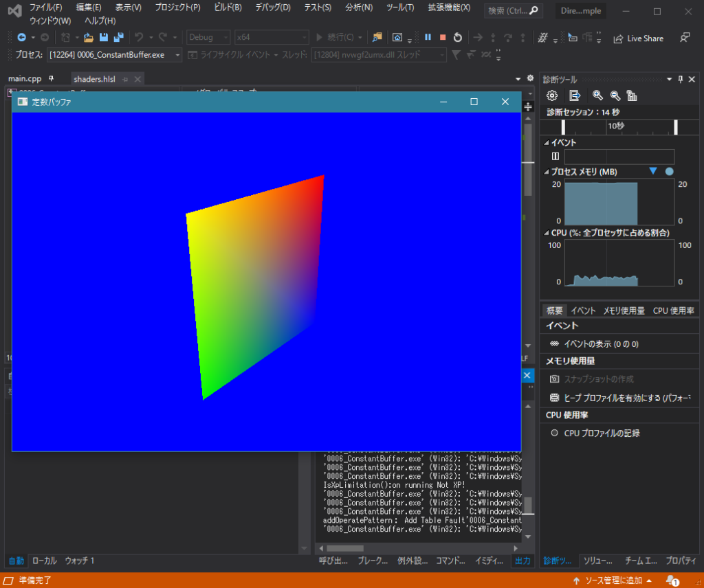The image size is (704, 588).
Task: Toggle the プロセスメモリ graph visibility circle
Action: (x=668, y=171)
